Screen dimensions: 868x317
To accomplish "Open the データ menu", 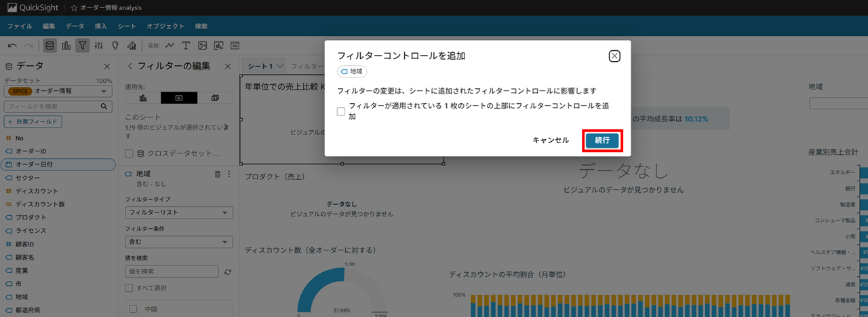I will point(75,26).
